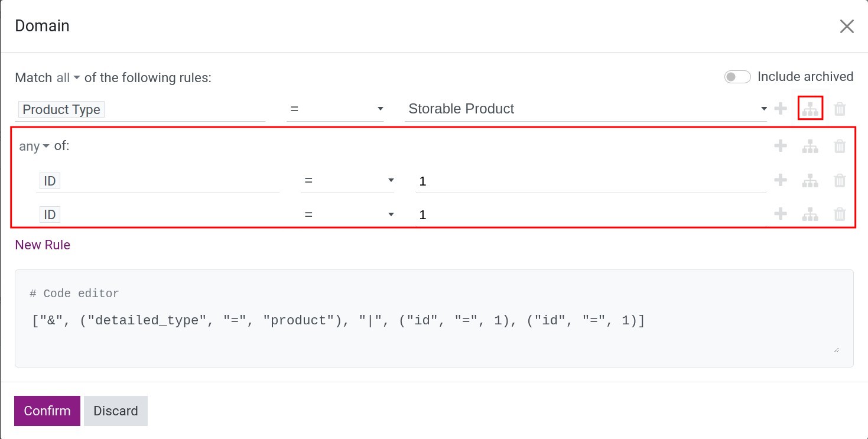
Task: Add branch via Product Type row's hierarchy icon
Action: (x=810, y=109)
